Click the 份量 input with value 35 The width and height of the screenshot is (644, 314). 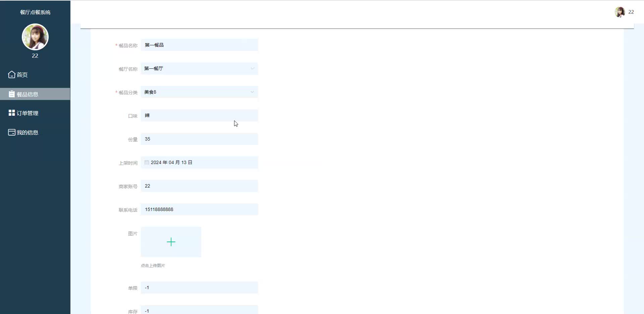pyautogui.click(x=199, y=139)
